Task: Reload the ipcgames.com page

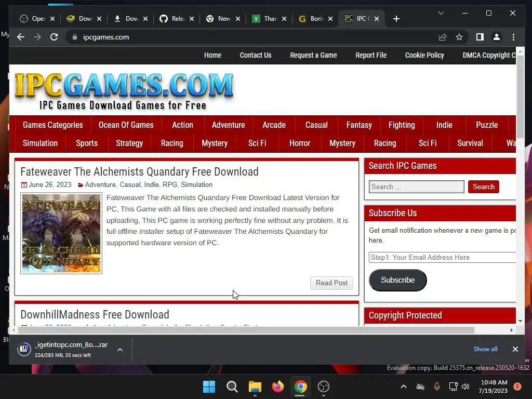Action: pos(54,37)
